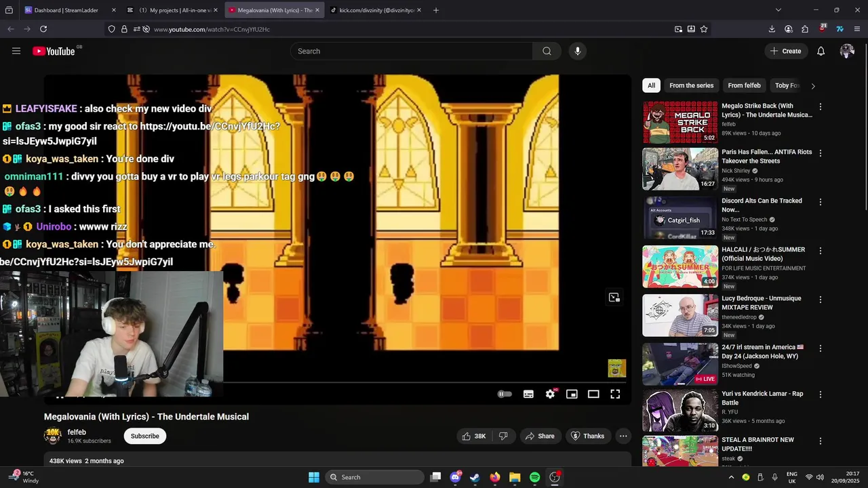Open Windows Start menu
This screenshot has height=488, width=868.
click(314, 477)
